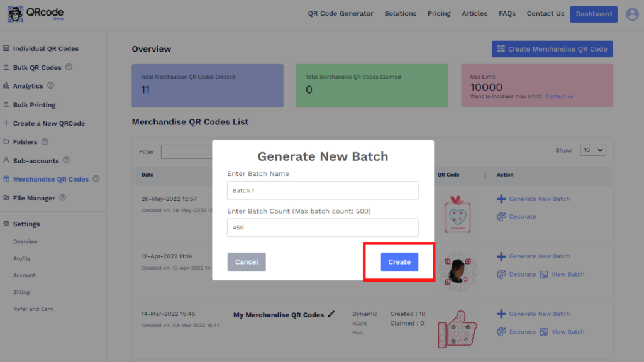Open the user profile icon
Viewport: 644px width, 362px height.
tap(631, 13)
